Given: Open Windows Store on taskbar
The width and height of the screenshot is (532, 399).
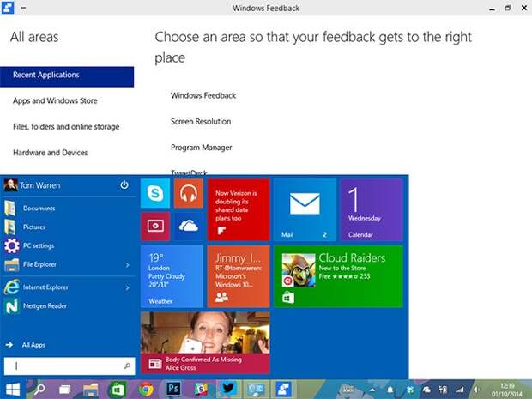Looking at the screenshot, I should click(x=118, y=390).
